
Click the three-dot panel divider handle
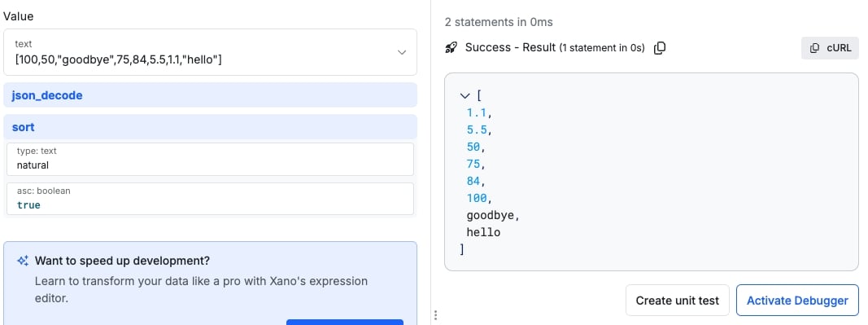(x=436, y=315)
